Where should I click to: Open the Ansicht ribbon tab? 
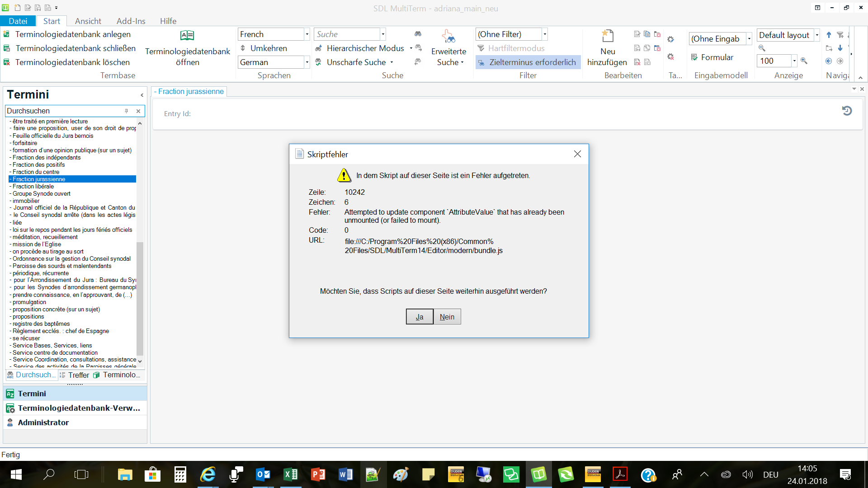click(x=88, y=21)
